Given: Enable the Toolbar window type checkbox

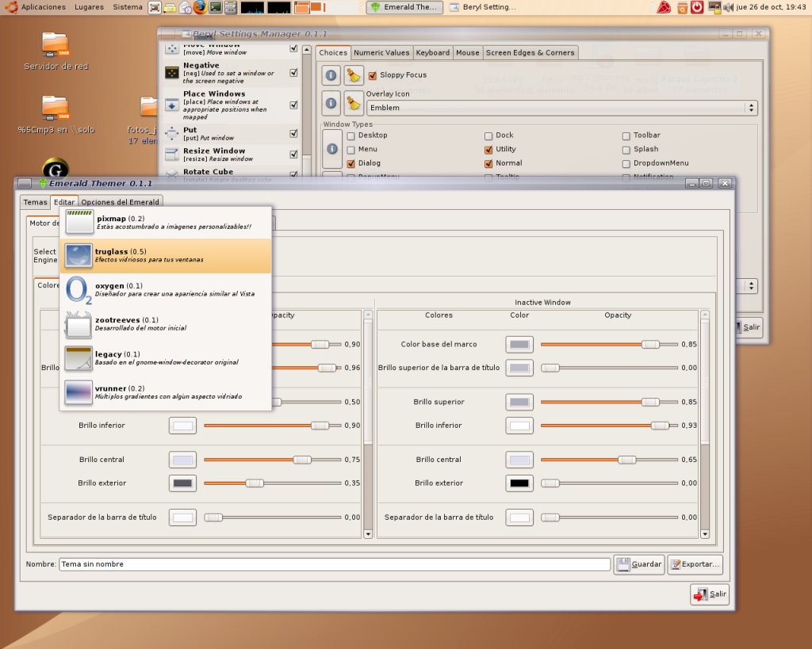Looking at the screenshot, I should click(626, 136).
